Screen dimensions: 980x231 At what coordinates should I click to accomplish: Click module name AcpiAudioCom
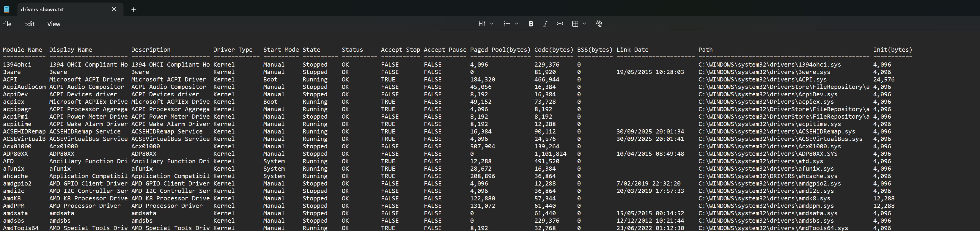coord(24,87)
